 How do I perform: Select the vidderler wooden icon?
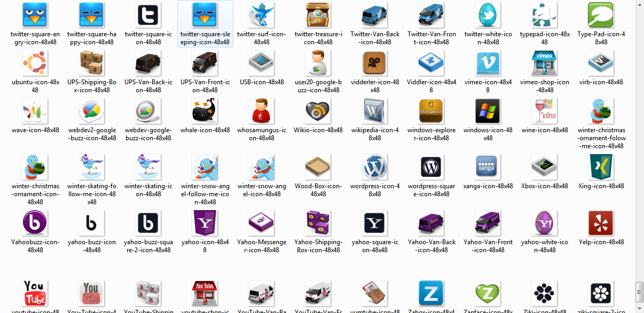(x=375, y=63)
